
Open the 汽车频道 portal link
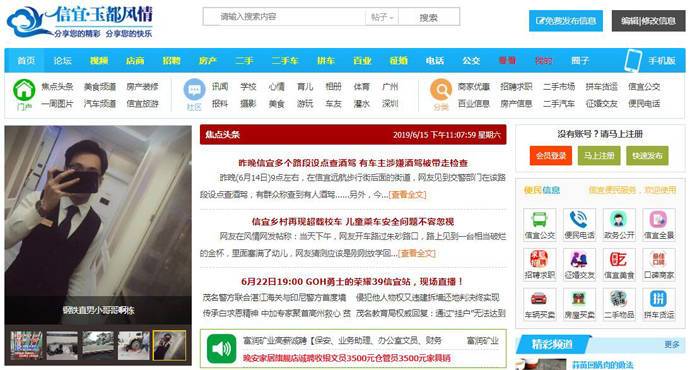click(100, 104)
